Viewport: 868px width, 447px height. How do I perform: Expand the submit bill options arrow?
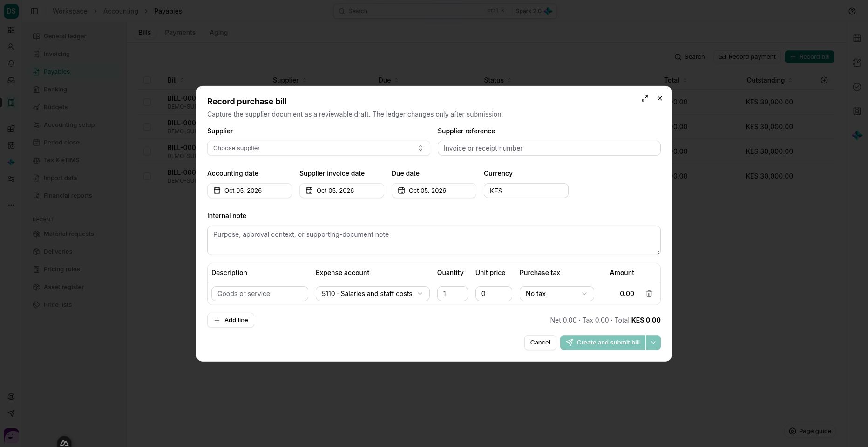point(653,343)
